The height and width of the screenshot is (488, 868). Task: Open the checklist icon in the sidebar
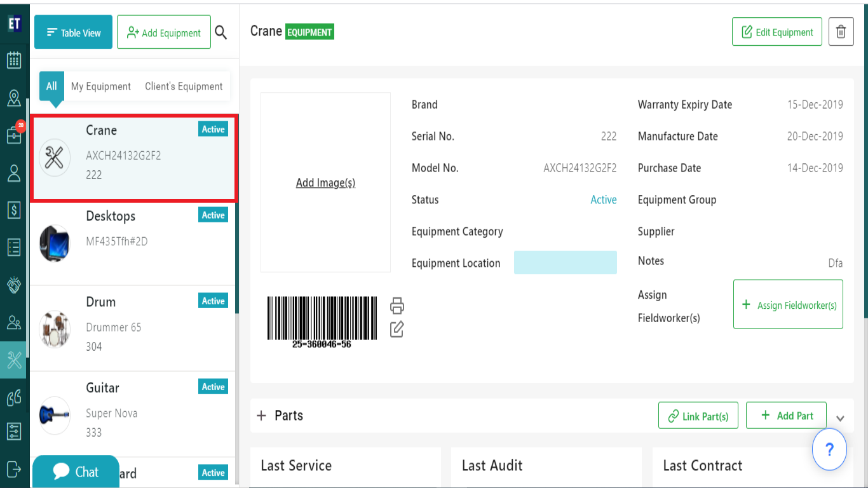coord(14,247)
